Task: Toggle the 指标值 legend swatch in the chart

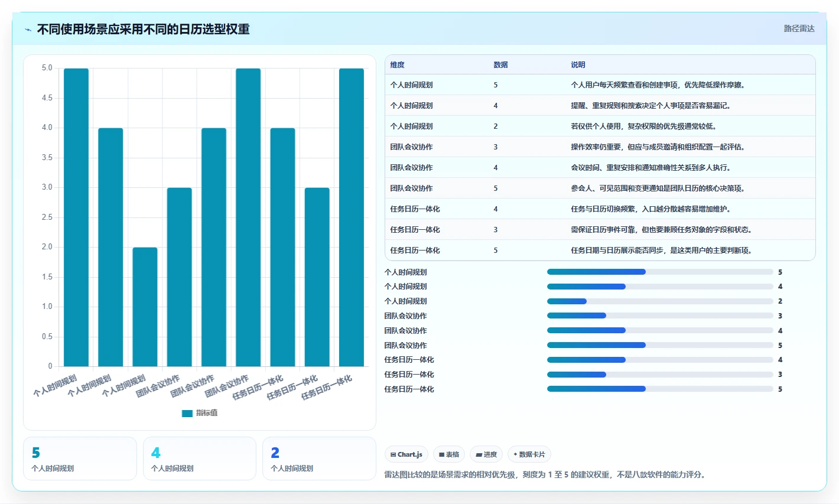Action: (187, 413)
